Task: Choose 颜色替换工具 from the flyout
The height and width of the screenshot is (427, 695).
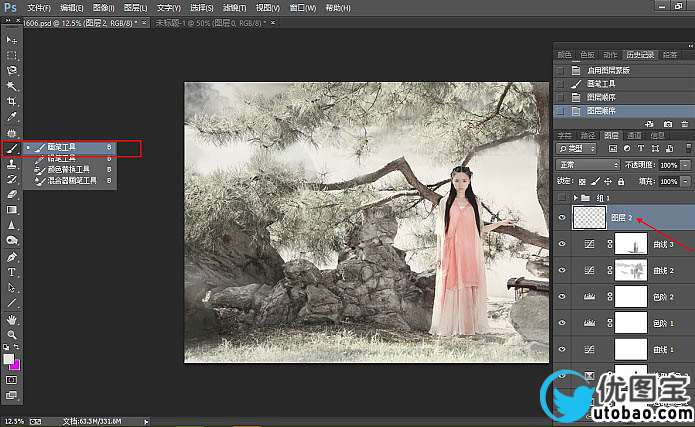Action: point(69,169)
